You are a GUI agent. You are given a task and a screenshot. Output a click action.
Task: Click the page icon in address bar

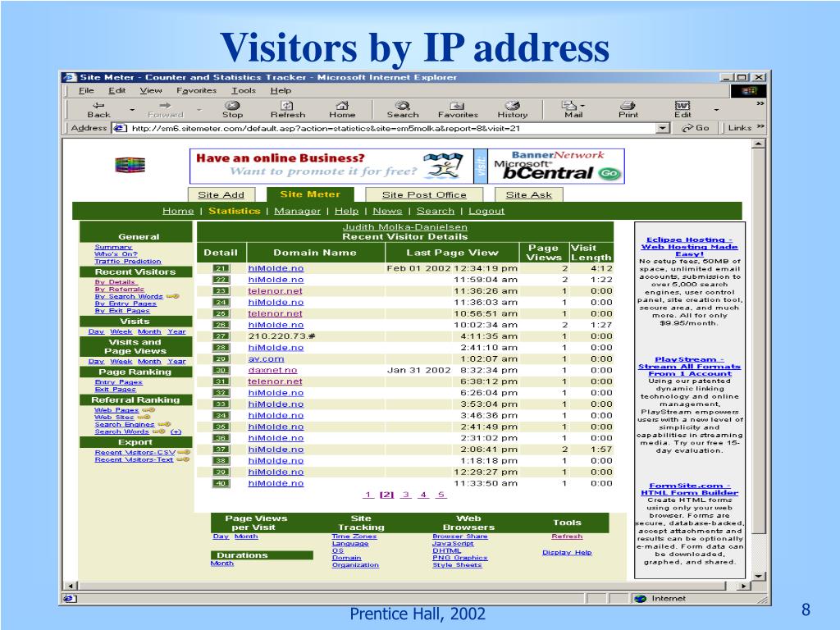pyautogui.click(x=120, y=128)
